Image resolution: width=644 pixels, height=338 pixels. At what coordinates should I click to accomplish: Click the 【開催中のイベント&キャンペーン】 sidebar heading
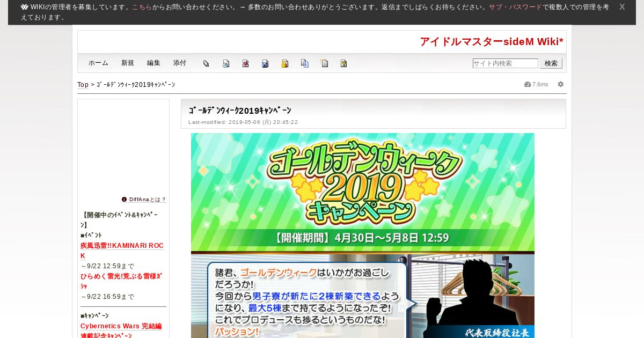[x=120, y=220]
